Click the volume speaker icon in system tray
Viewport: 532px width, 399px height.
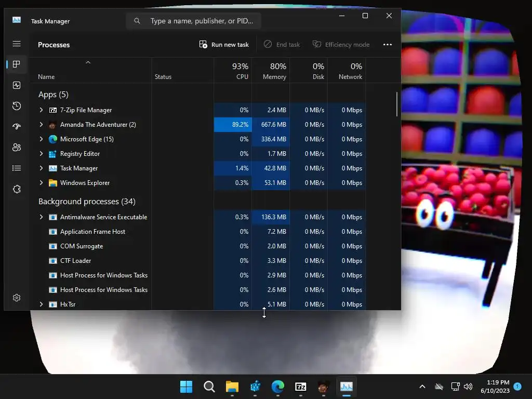tap(468, 387)
